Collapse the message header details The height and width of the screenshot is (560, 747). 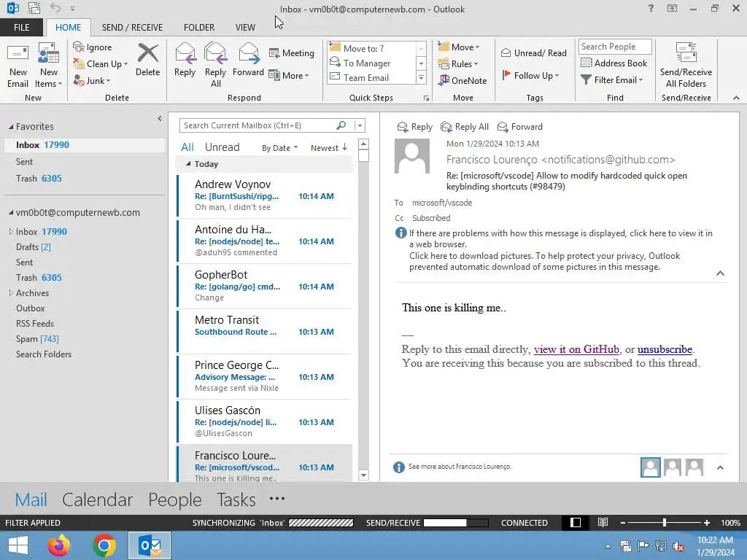tap(720, 273)
